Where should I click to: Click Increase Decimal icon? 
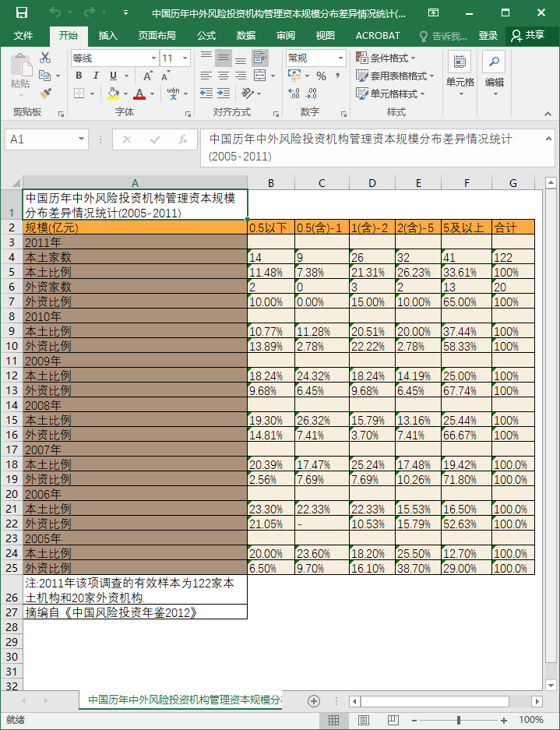294,93
